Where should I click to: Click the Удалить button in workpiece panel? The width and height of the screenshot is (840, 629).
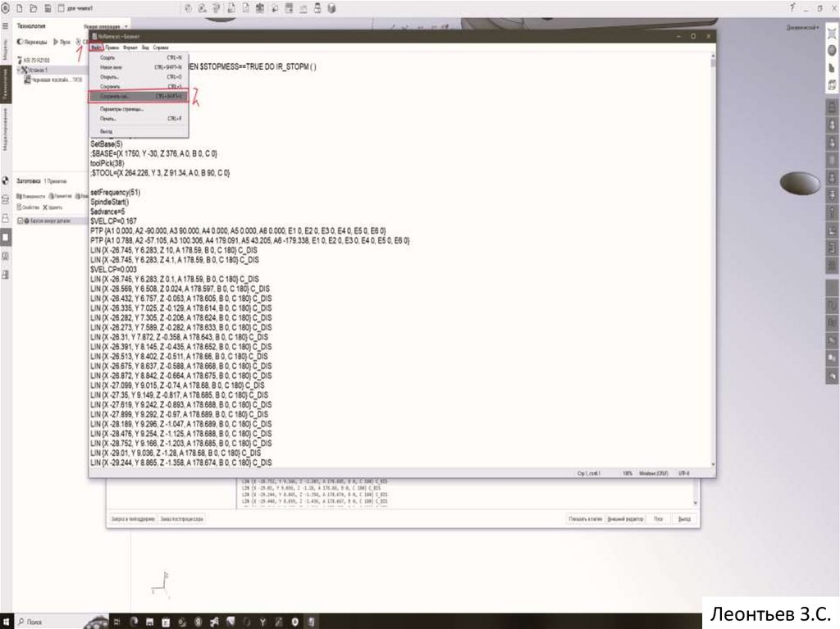point(53,207)
